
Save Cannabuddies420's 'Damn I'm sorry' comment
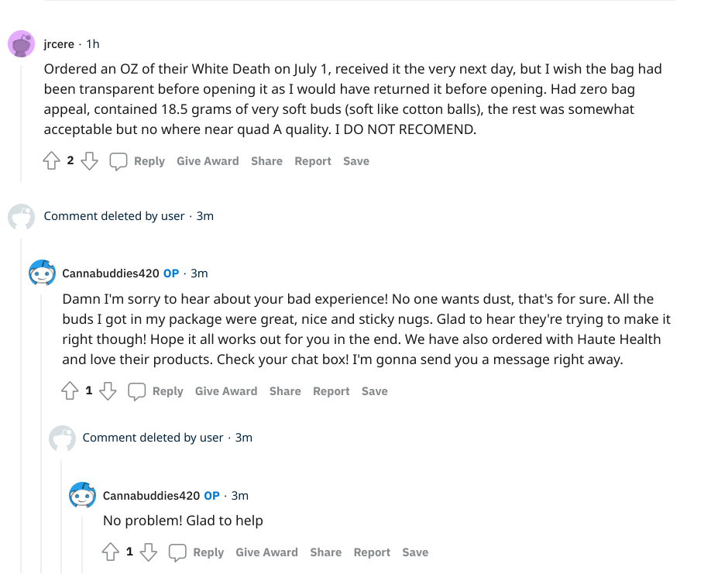coord(375,391)
